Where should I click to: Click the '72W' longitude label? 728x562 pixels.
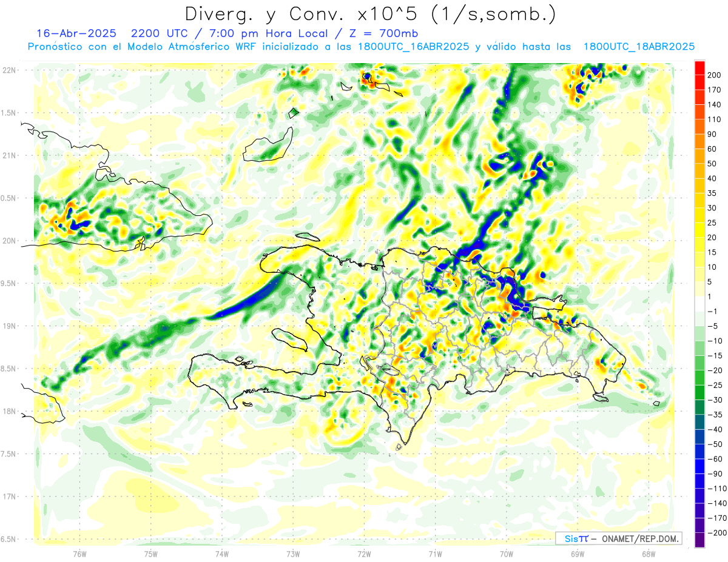[364, 554]
